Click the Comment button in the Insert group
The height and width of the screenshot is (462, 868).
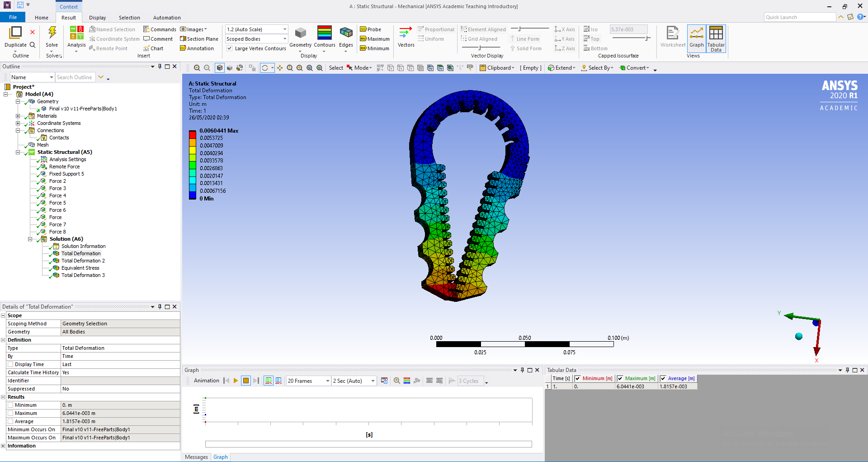158,39
